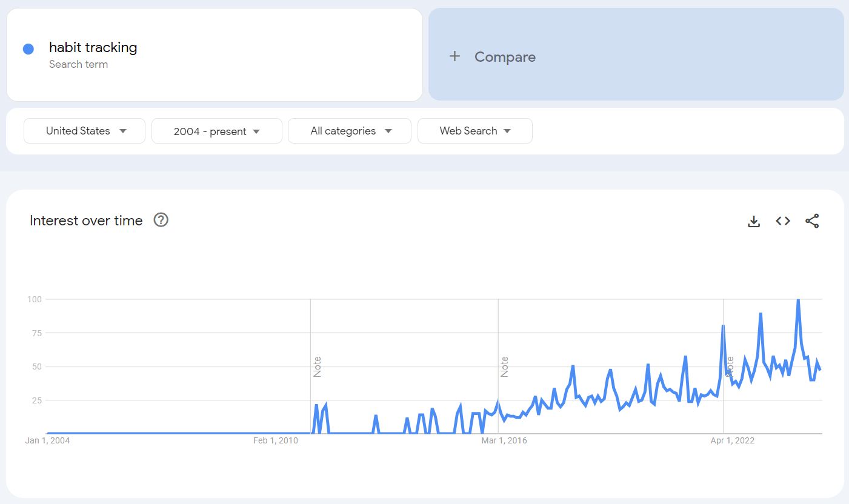The width and height of the screenshot is (849, 504).
Task: Click the embed code icon
Action: tap(783, 221)
